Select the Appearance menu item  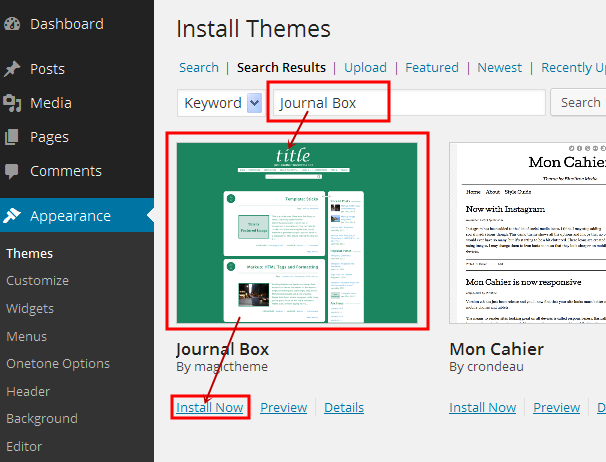[x=70, y=216]
